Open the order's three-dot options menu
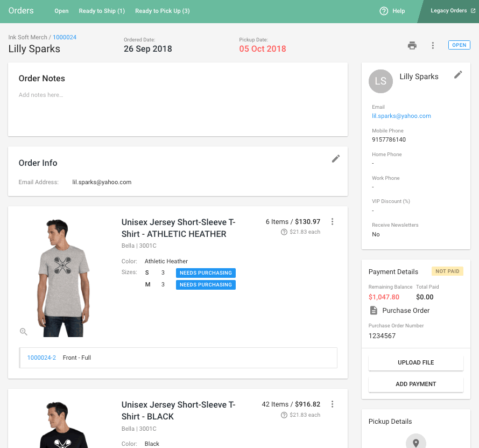This screenshot has height=448, width=479. 433,46
